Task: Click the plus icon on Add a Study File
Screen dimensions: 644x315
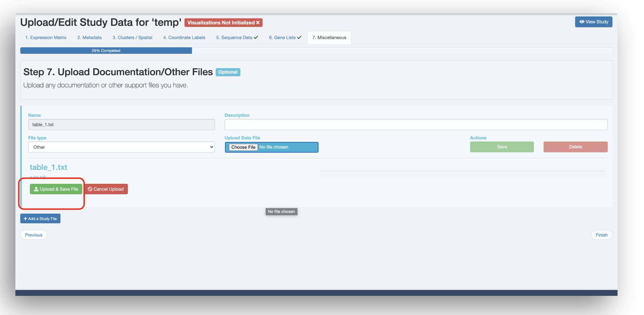Action: coord(25,219)
